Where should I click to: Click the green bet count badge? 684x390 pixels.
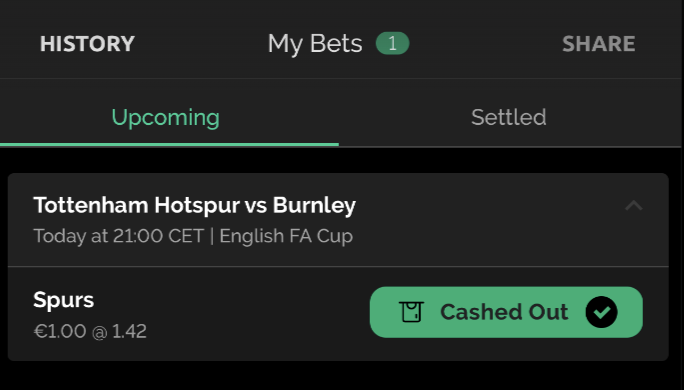tap(393, 44)
